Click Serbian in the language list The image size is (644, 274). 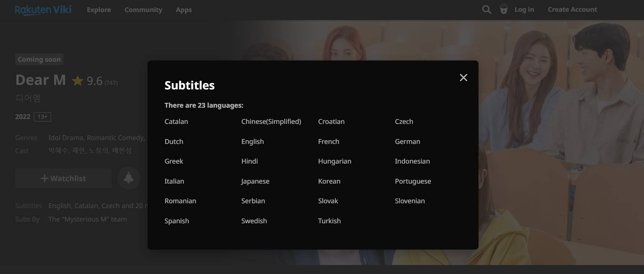pos(253,201)
